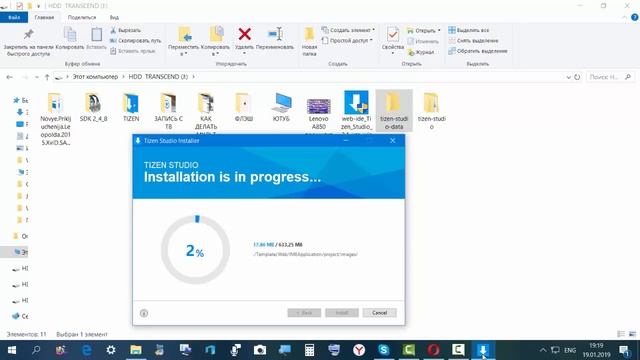The width and height of the screenshot is (640, 360).
Task: Open the Открыть dropdown in the ribbon
Action: 424,31
